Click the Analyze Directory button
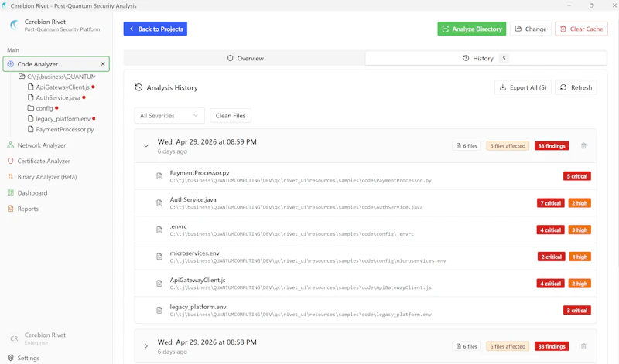This screenshot has width=619, height=364. click(x=472, y=29)
